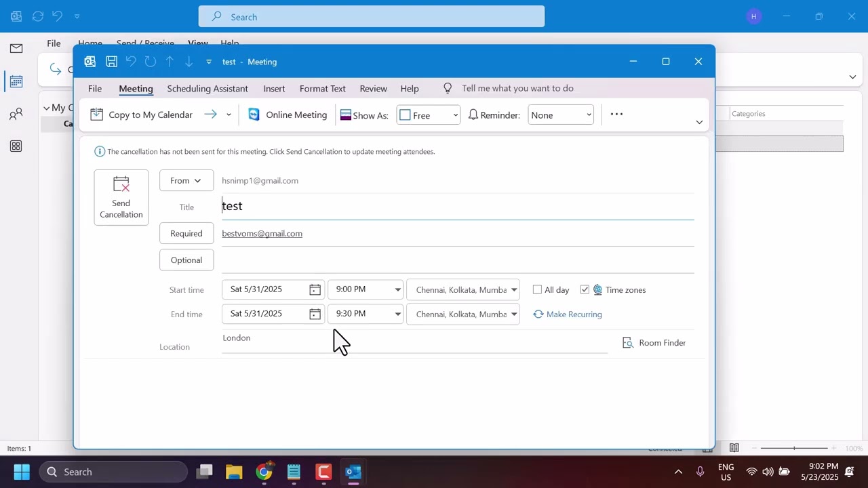
Task: Open People in Outlook left navigation bar
Action: [16, 114]
